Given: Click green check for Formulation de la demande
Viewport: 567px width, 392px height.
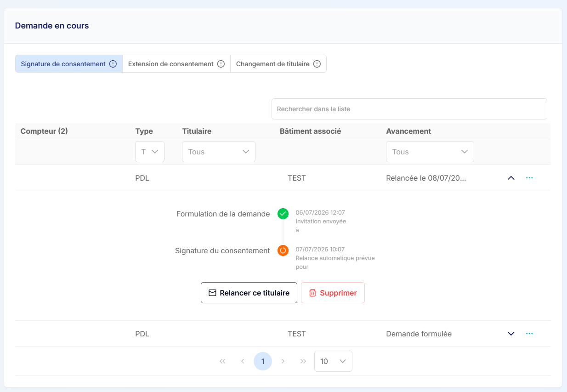Looking at the screenshot, I should coord(283,214).
